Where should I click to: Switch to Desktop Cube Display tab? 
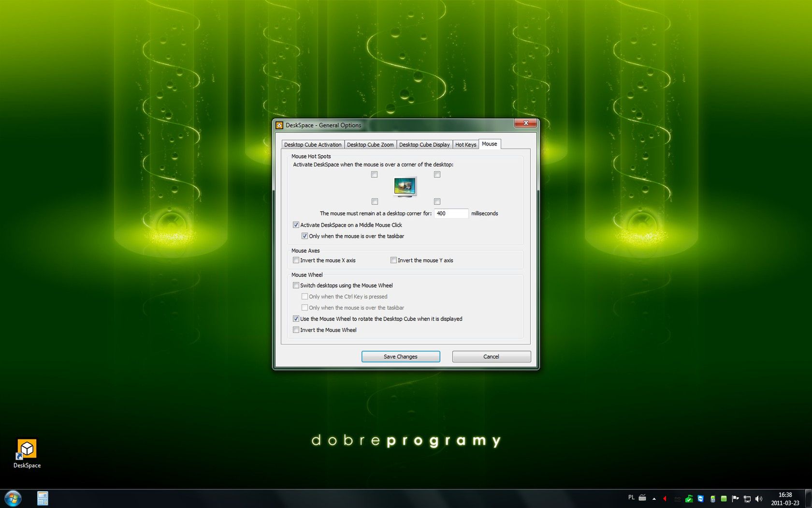click(424, 145)
